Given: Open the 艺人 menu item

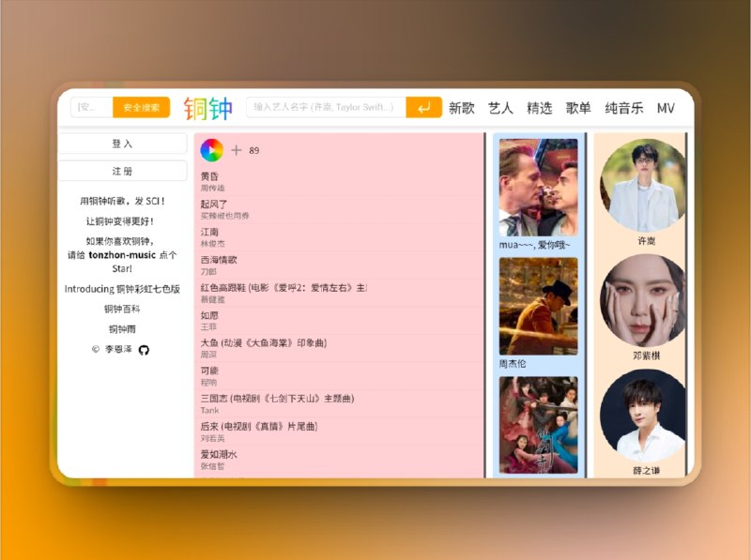Looking at the screenshot, I should point(498,108).
